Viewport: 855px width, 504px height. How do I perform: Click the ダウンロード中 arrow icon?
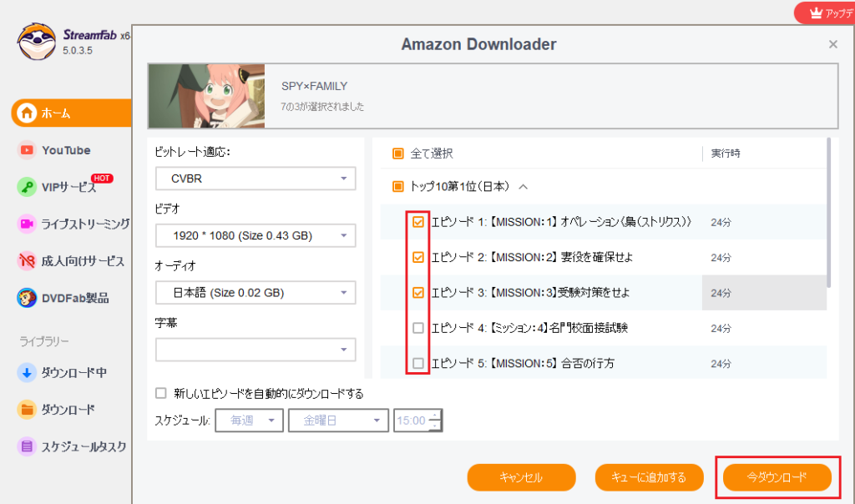tap(26, 373)
